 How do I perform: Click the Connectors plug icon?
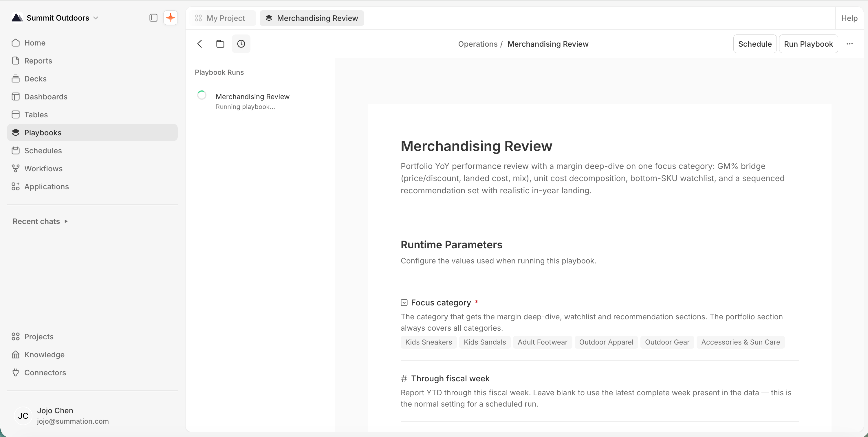pos(16,373)
